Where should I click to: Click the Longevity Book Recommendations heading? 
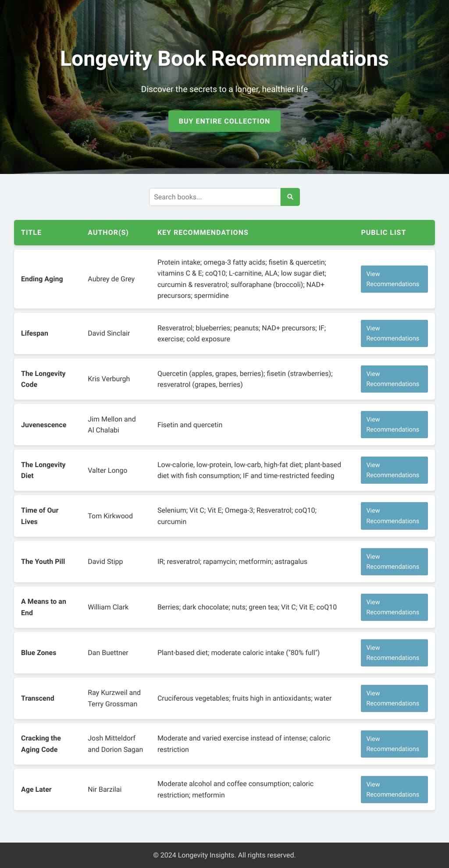point(224,59)
